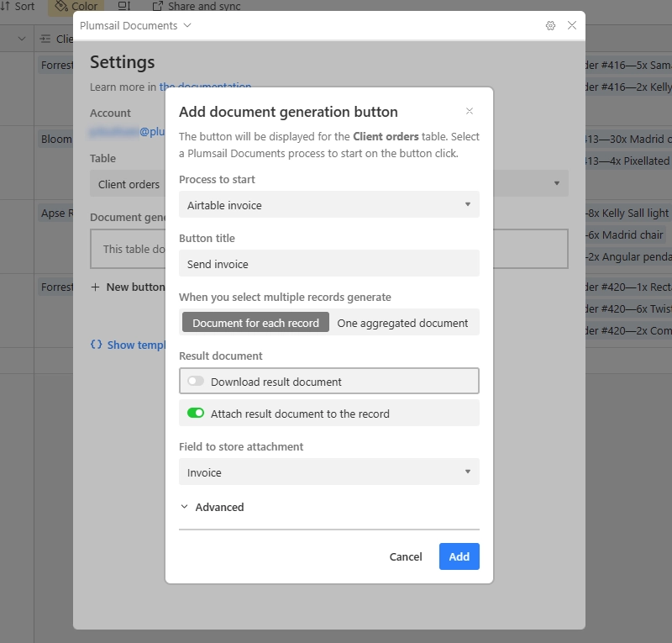The height and width of the screenshot is (643, 672).
Task: Click the Cancel button
Action: pos(406,556)
